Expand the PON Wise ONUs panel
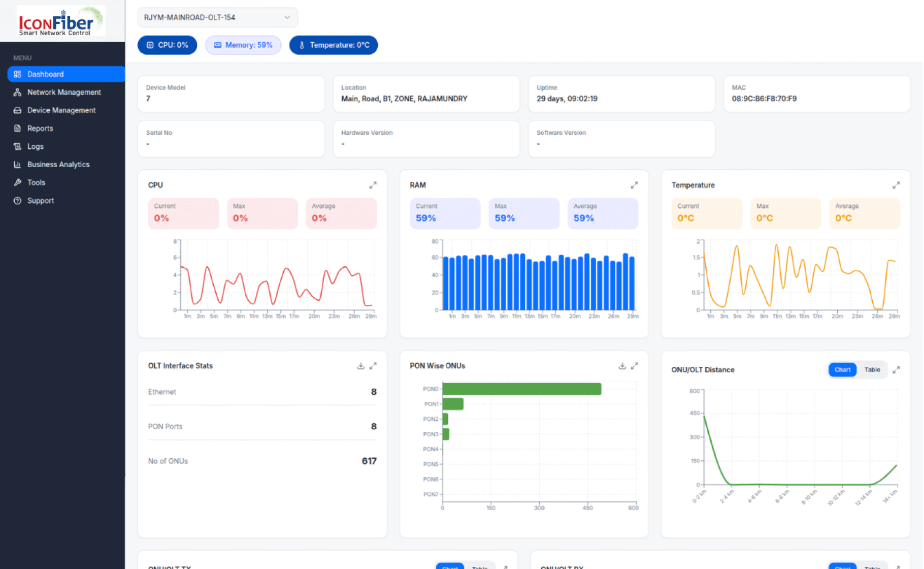Viewport: 924px width, 569px height. click(x=634, y=366)
